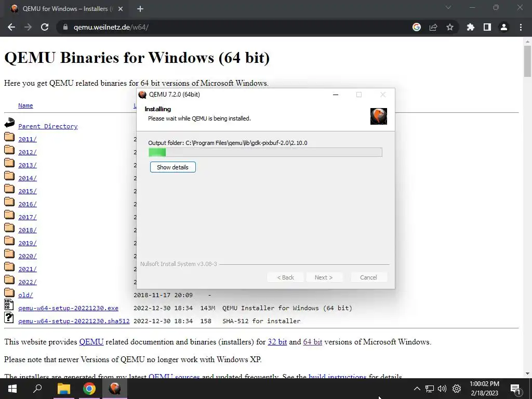This screenshot has height=399, width=532.
Task: Open the 2021/ directory
Action: click(x=28, y=269)
